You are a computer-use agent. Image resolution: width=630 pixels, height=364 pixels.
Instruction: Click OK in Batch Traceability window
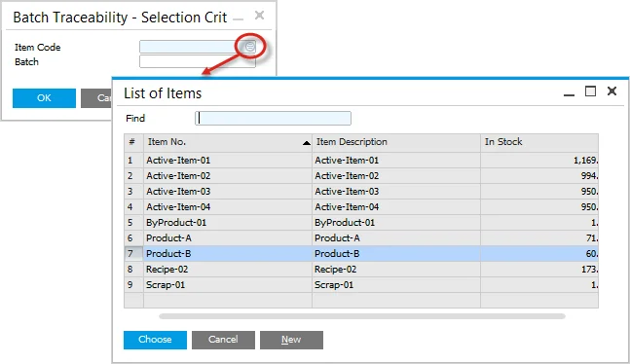pos(44,98)
